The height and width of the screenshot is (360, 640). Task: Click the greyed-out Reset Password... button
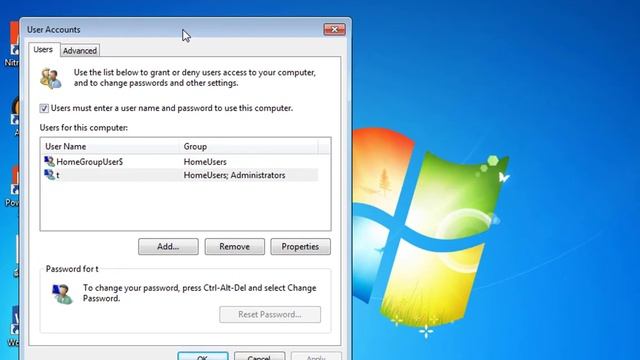270,314
